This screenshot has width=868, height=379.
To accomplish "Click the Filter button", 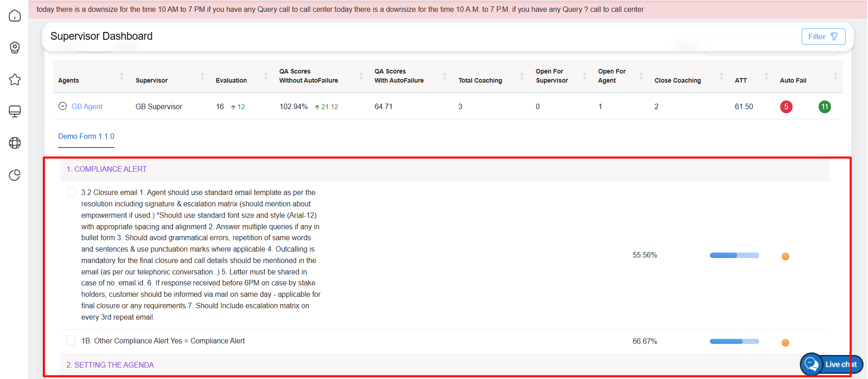I will (x=823, y=37).
